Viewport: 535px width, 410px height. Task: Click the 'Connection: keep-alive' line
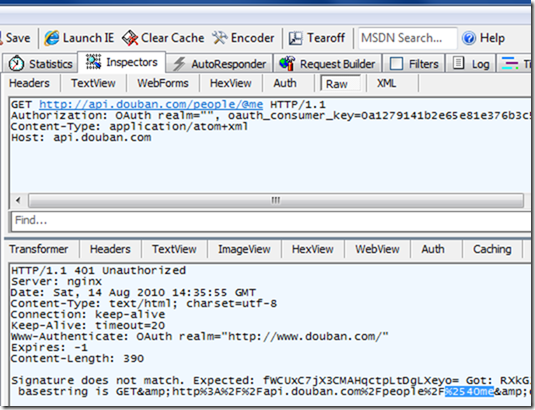88,314
